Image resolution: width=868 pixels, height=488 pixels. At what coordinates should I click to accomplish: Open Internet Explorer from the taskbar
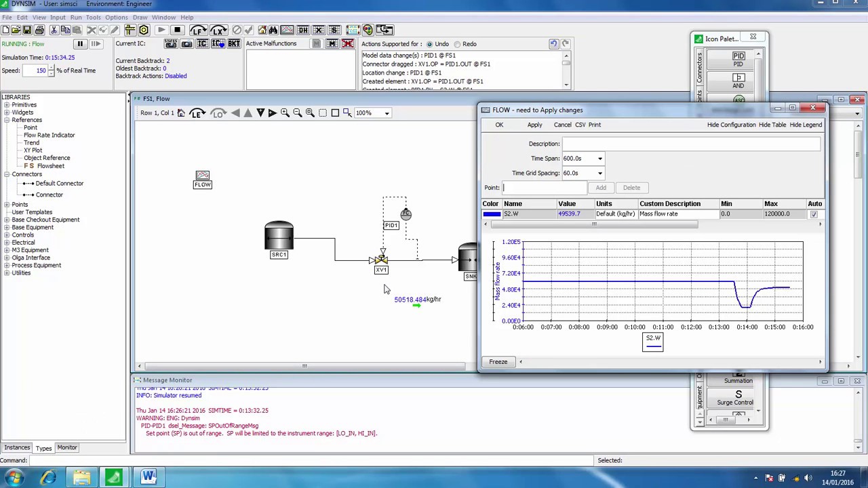48,478
